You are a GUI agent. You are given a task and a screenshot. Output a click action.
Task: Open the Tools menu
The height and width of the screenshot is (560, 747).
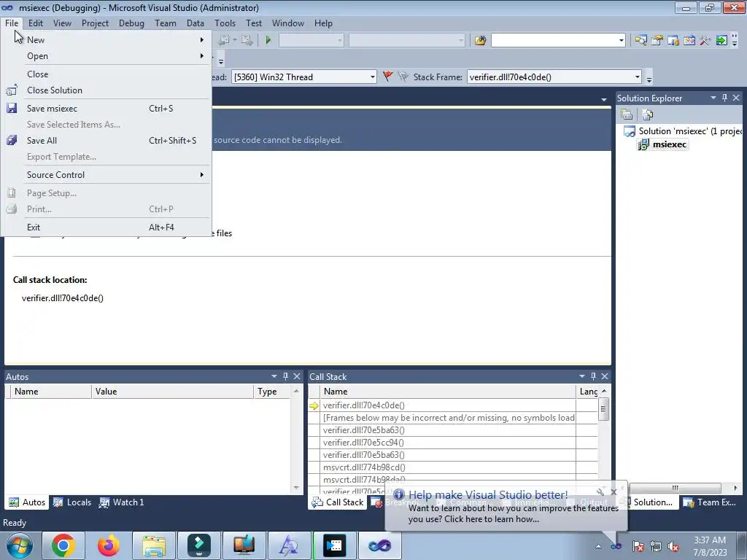coord(225,23)
